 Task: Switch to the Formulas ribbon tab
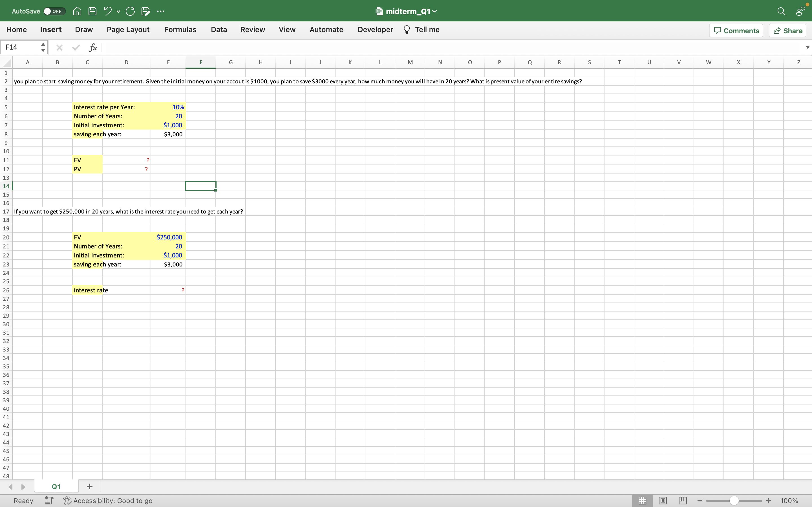180,30
